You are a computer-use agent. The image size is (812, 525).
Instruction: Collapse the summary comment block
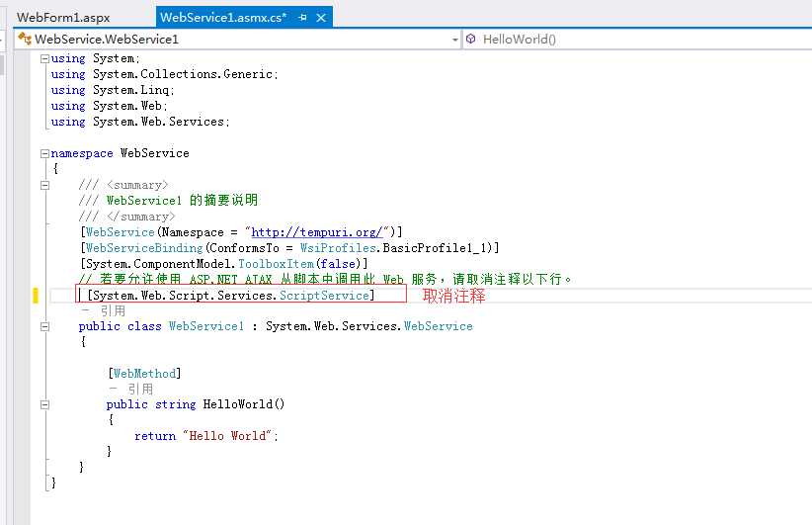tap(45, 185)
